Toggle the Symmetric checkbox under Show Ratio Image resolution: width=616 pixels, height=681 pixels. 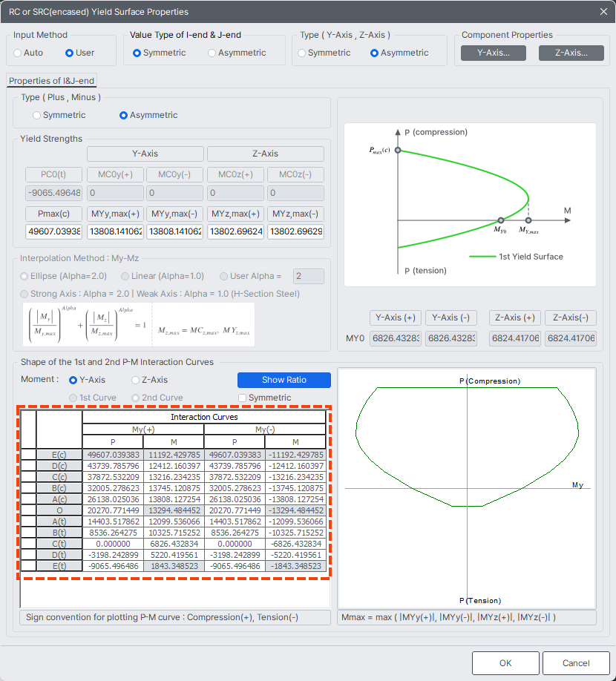point(265,398)
